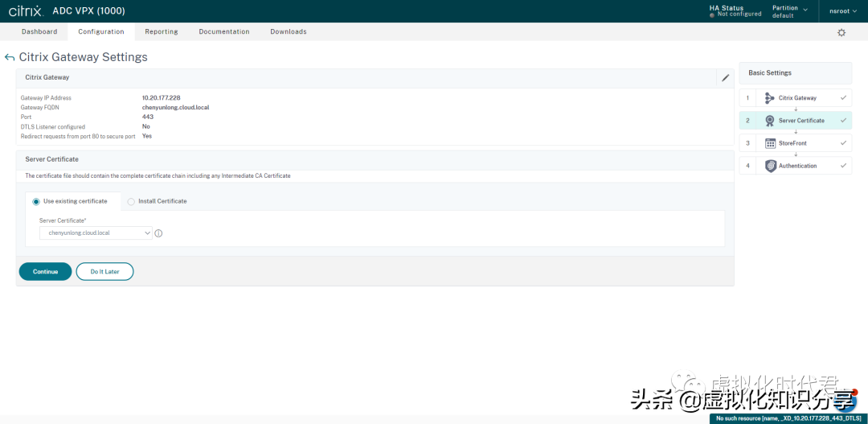Expand the Partition default menu

[x=790, y=11]
